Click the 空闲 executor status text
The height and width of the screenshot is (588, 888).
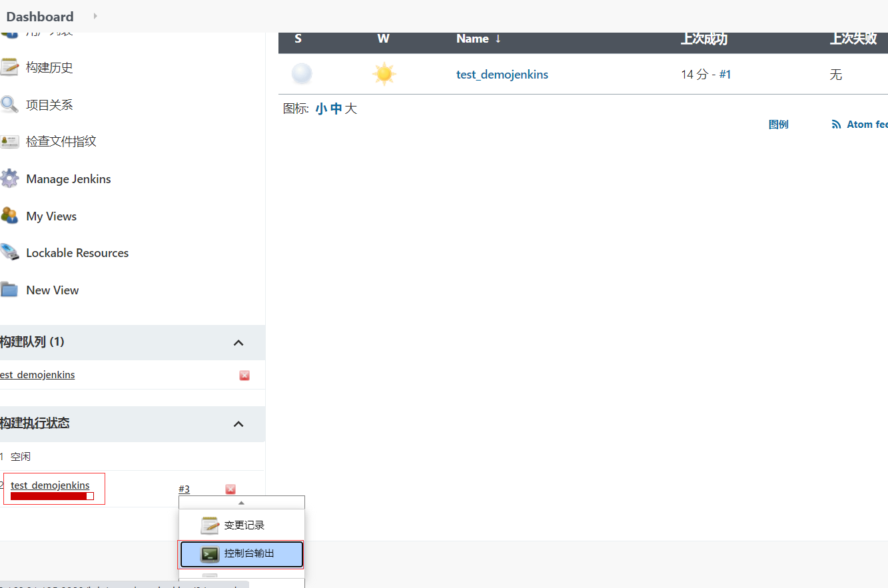pyautogui.click(x=21, y=456)
